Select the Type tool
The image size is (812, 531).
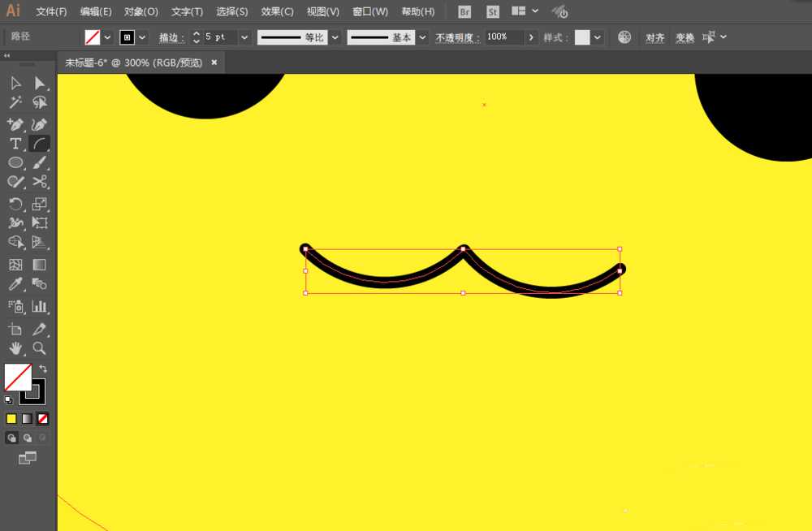coord(15,144)
